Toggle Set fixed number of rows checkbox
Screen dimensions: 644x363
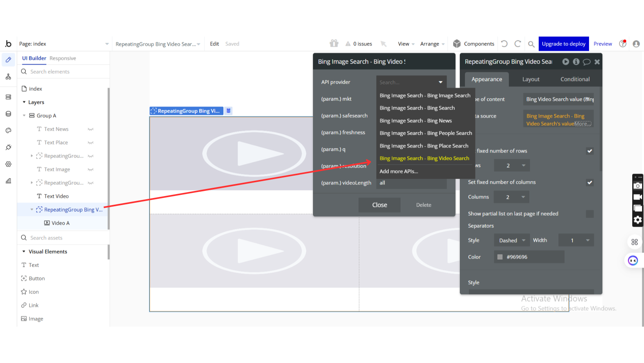click(x=589, y=151)
